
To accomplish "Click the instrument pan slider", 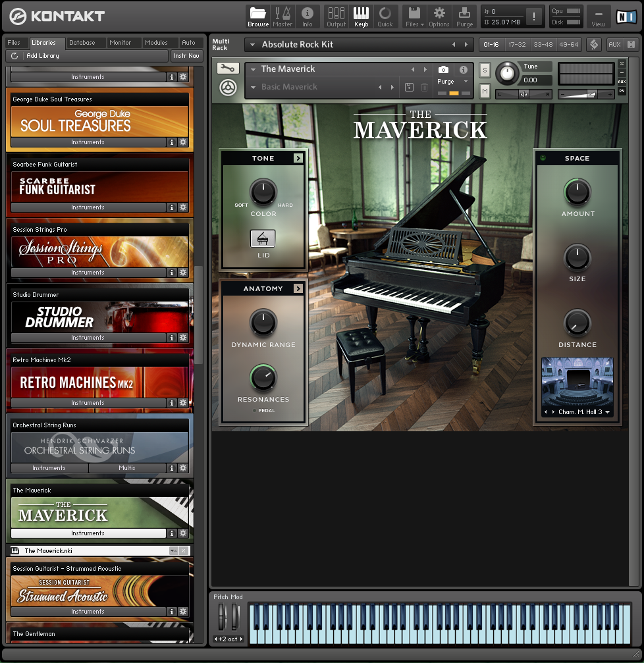I will coord(523,94).
